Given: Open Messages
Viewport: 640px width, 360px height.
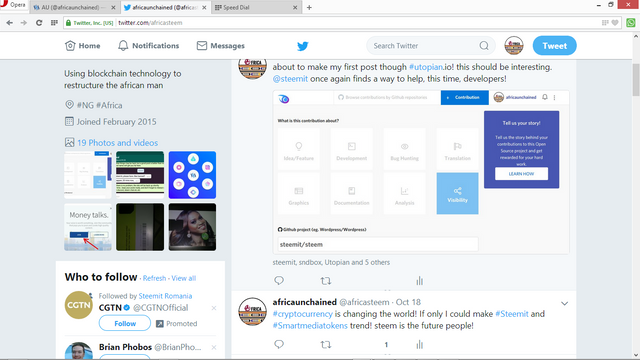Looking at the screenshot, I should (220, 46).
